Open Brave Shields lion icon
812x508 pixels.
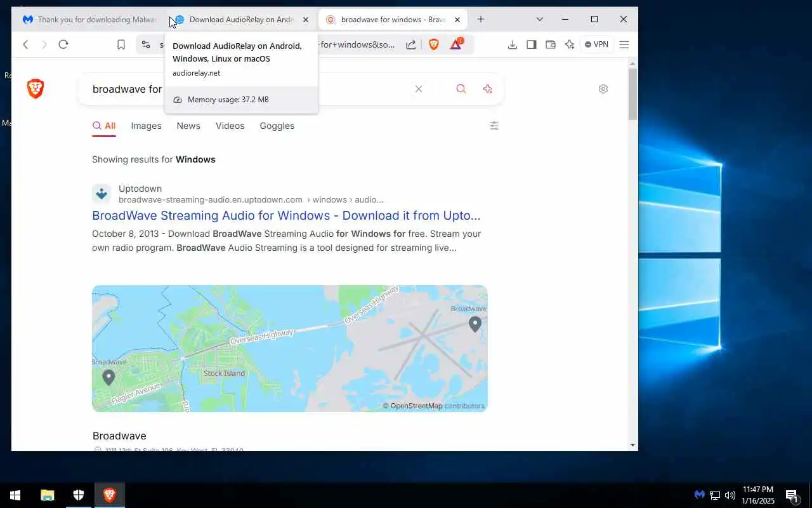coord(434,44)
